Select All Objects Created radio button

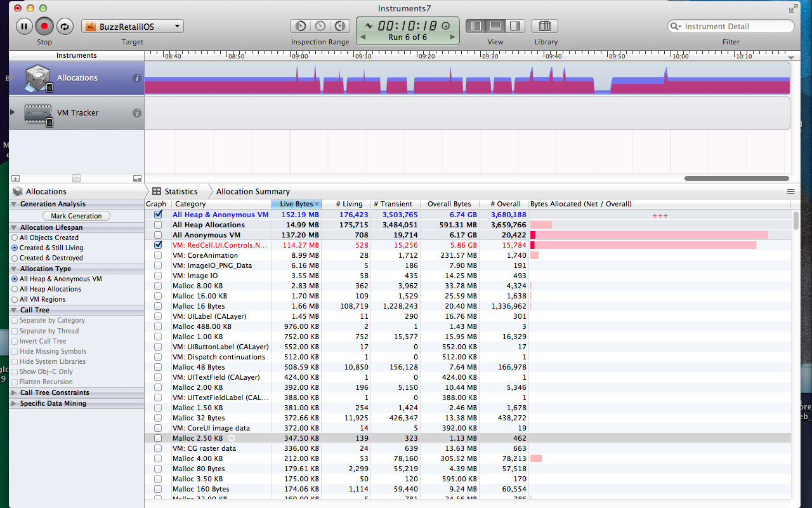coord(15,237)
